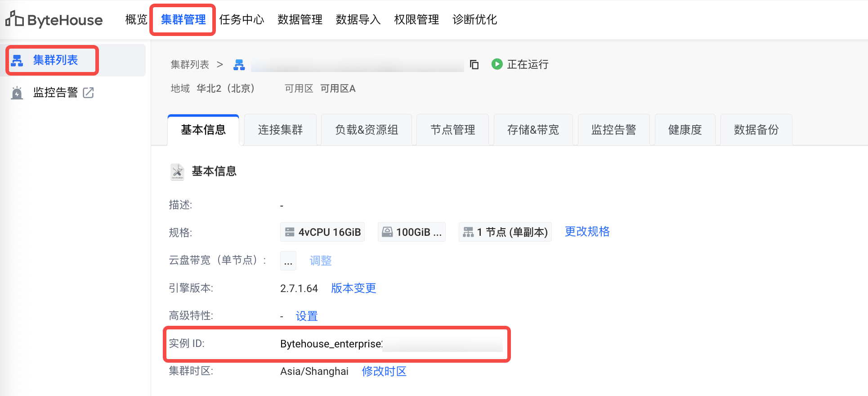Click the bandwidth ellipsis chip
This screenshot has width=868, height=396.
[x=288, y=261]
